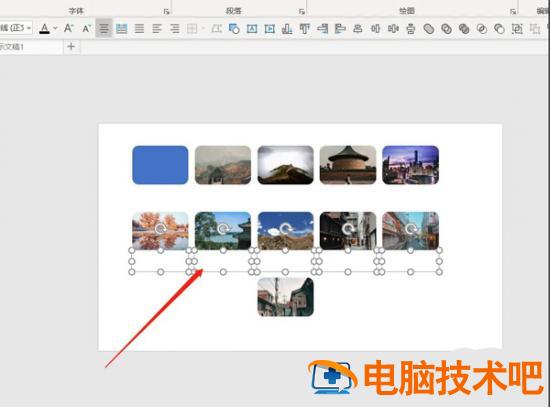This screenshot has width=550, height=407.
Task: Click rotation handle over lakeside pavilion picture
Action: 223,229
